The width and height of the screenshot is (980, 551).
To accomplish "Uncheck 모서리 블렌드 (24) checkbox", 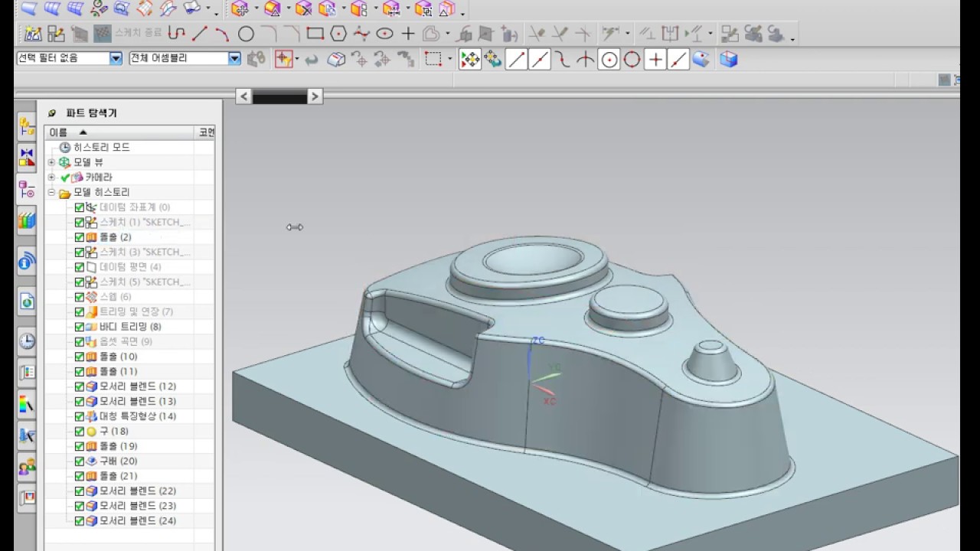I will [80, 521].
